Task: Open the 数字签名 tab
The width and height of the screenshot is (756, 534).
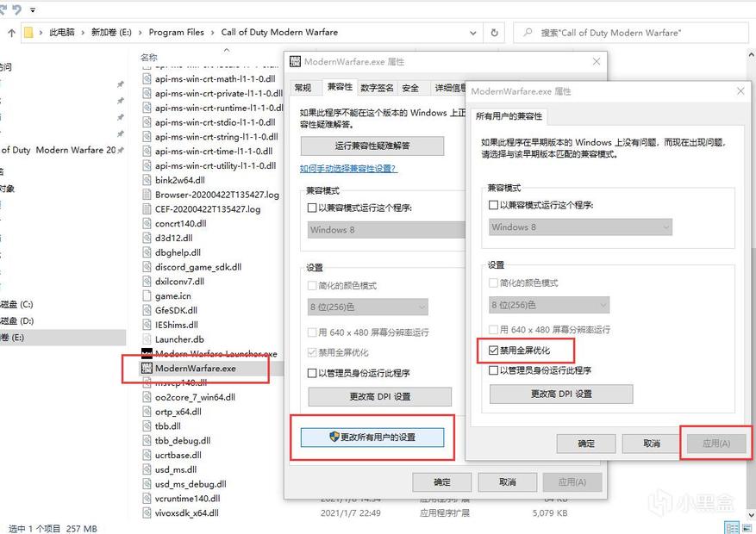Action: 377,88
